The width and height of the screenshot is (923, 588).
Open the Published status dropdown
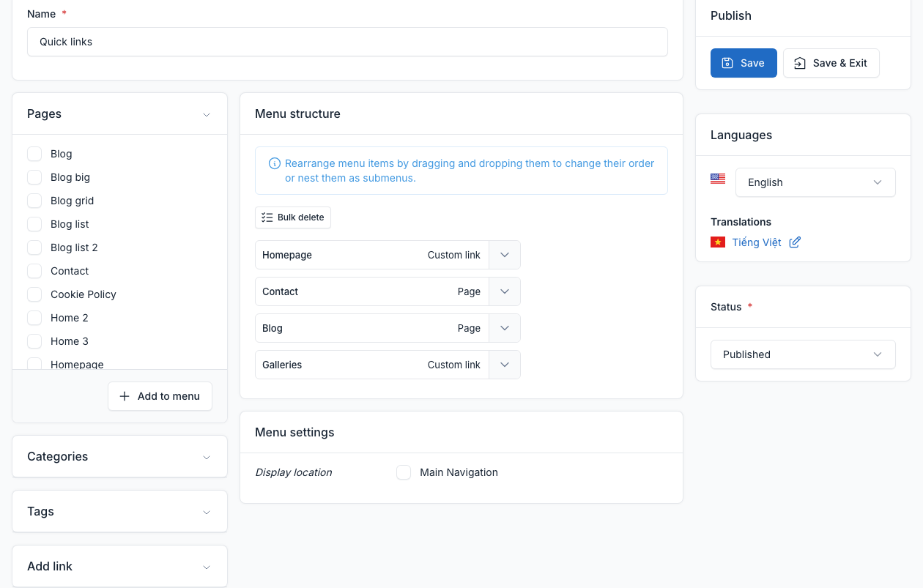803,354
